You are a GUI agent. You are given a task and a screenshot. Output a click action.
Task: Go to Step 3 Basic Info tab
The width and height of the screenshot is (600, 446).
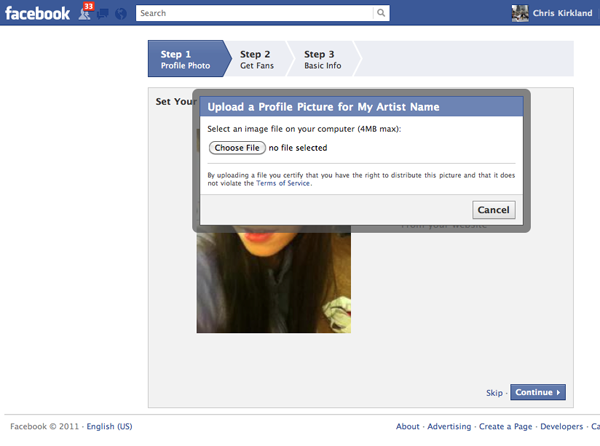(x=323, y=60)
